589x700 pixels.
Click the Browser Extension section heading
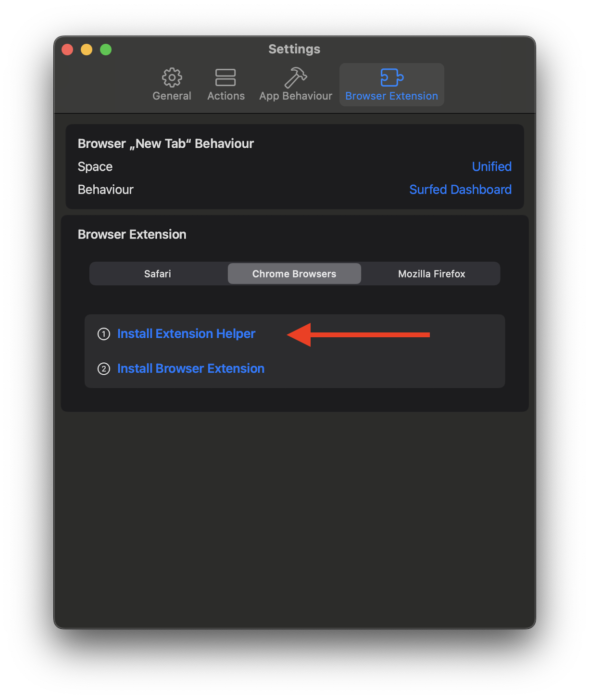132,234
